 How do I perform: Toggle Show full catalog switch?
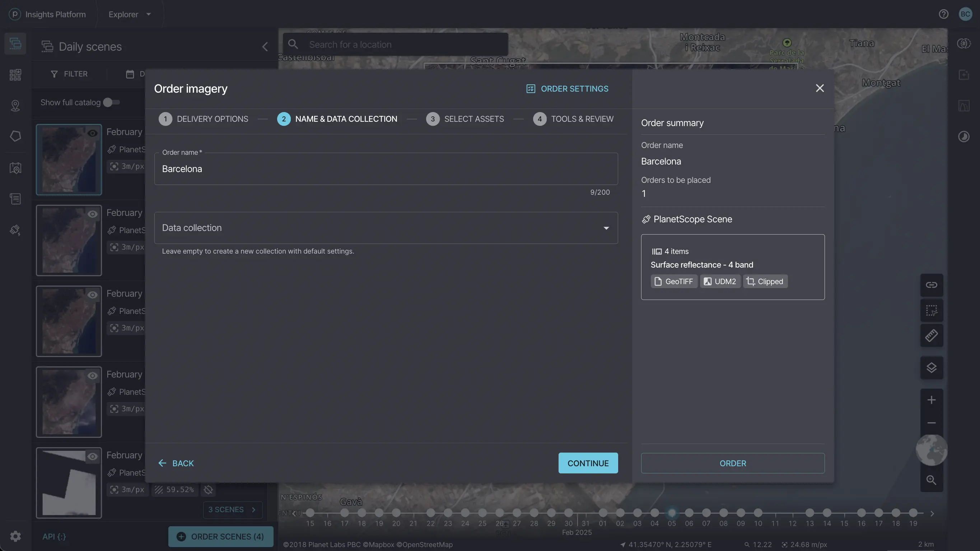[x=112, y=102]
